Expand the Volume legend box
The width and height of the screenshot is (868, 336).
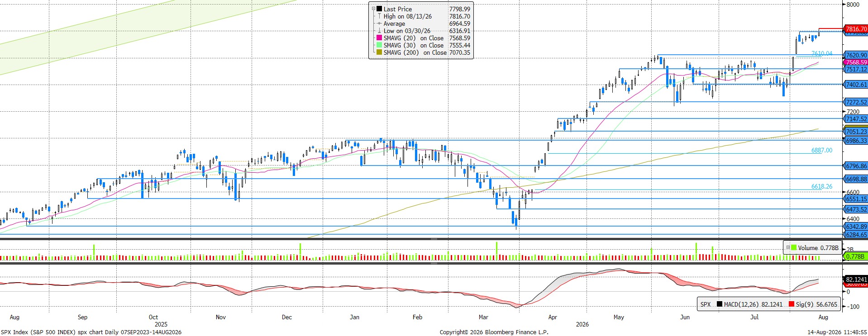click(x=788, y=247)
